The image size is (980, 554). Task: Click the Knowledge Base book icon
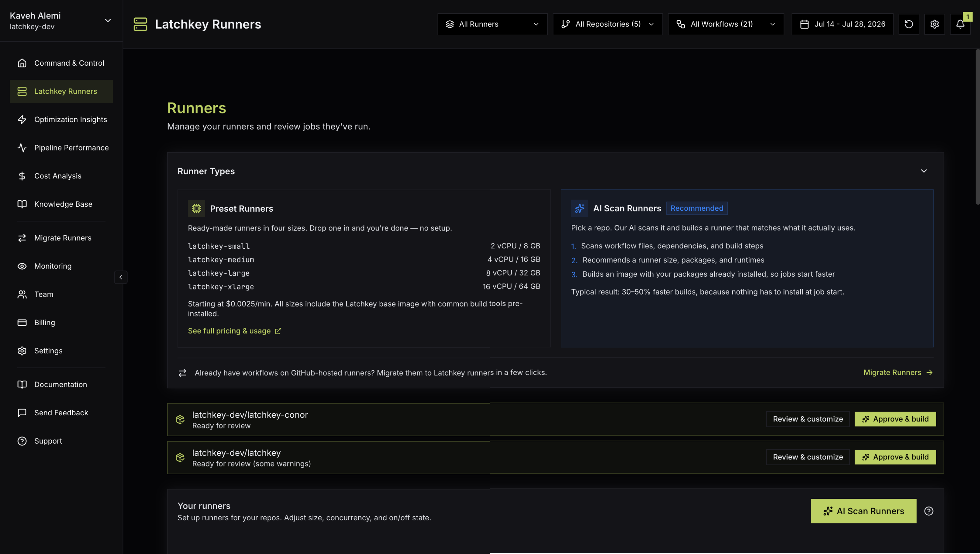click(22, 204)
